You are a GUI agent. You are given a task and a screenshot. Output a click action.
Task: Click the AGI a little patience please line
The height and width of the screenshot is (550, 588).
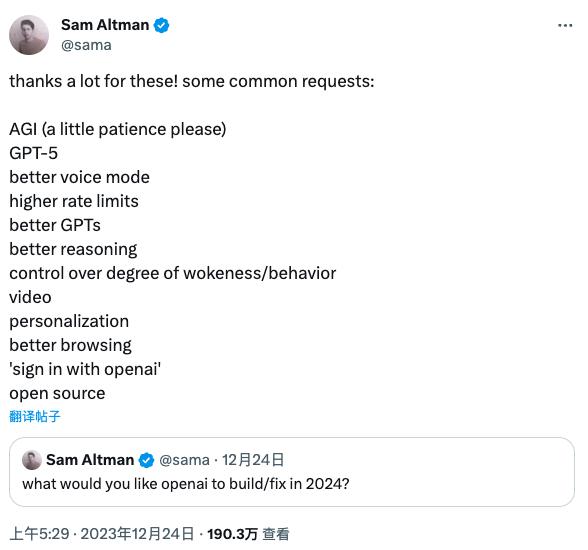tap(118, 129)
